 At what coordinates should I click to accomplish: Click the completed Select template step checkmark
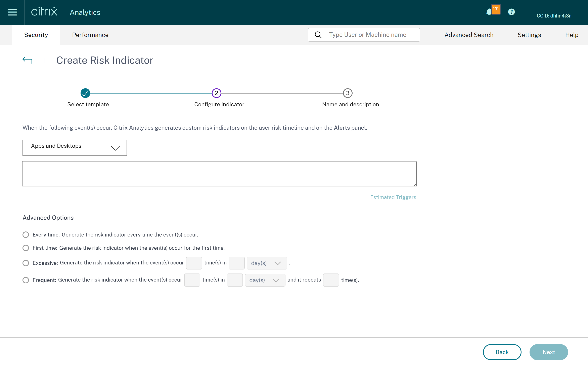tap(85, 93)
